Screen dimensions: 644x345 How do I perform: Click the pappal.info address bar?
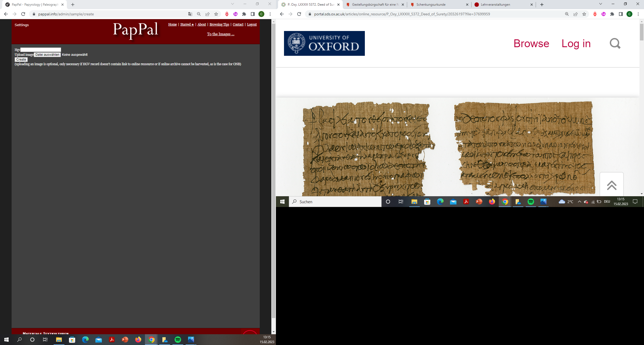108,14
